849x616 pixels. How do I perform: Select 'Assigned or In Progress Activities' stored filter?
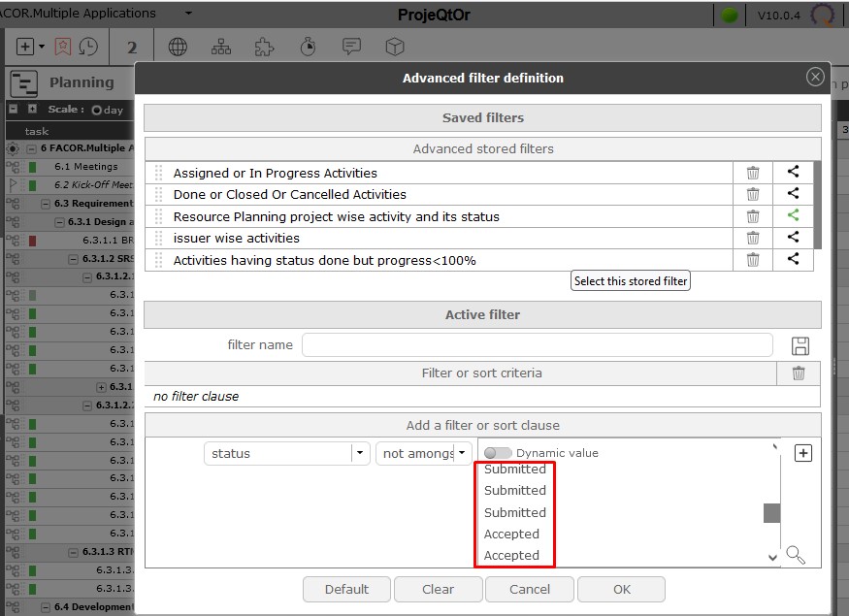pos(275,173)
